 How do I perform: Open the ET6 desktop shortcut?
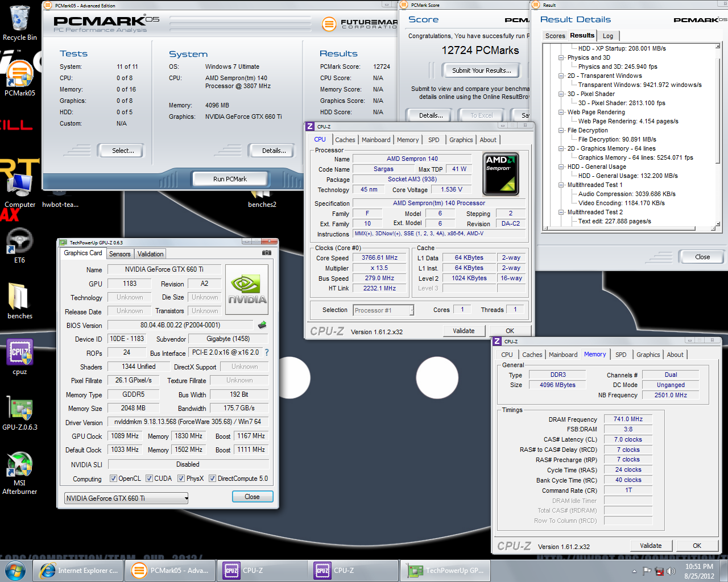19,246
